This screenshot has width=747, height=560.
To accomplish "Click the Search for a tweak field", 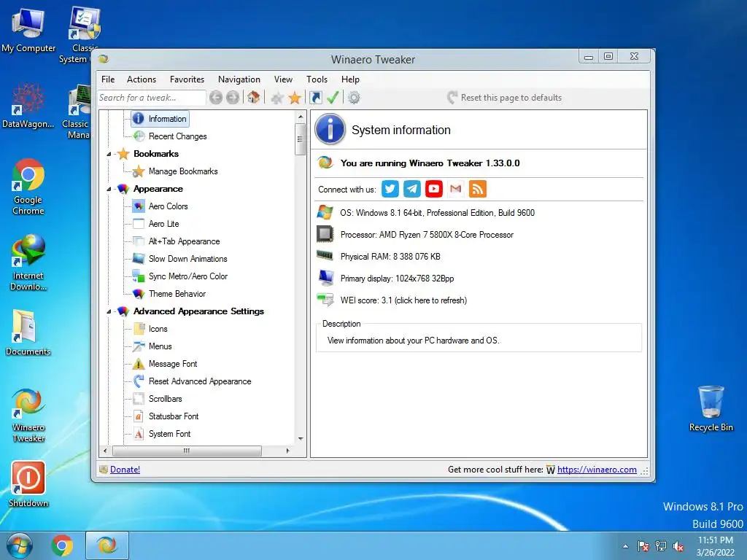I will (x=152, y=98).
